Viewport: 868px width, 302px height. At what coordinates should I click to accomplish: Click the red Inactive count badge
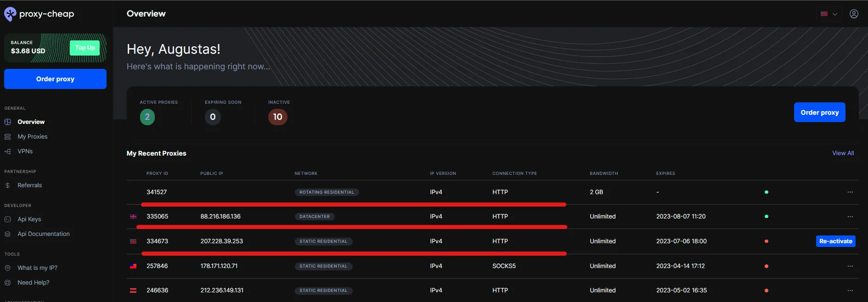pos(278,117)
